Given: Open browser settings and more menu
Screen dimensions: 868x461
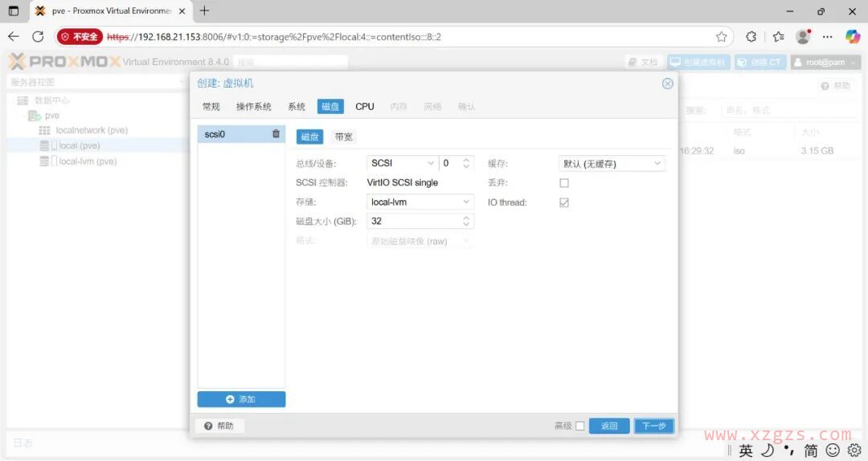Looking at the screenshot, I should coord(828,36).
